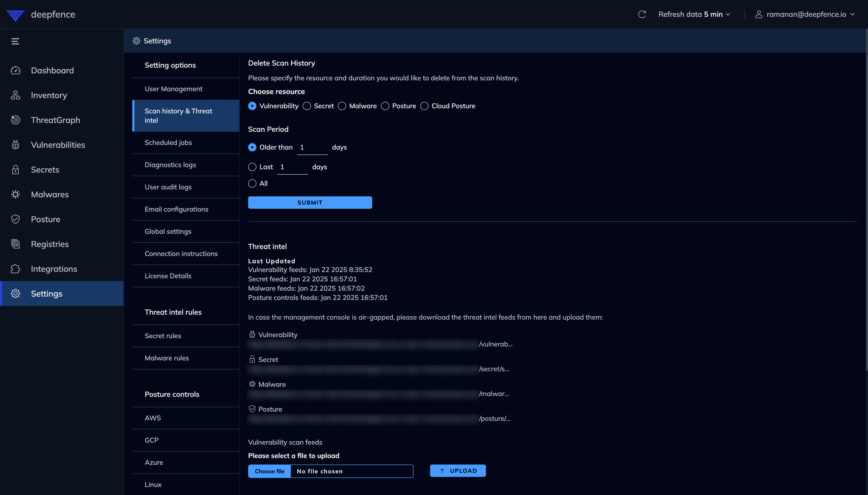
Task: Open AWS posture controls
Action: point(186,418)
